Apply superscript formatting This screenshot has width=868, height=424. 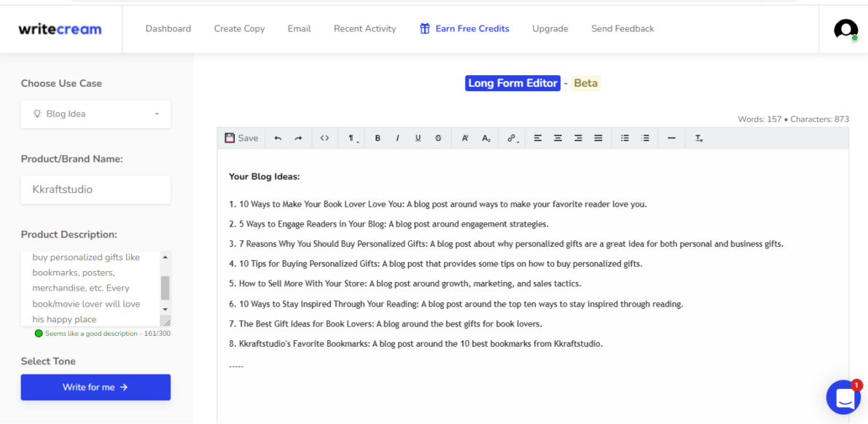[466, 138]
